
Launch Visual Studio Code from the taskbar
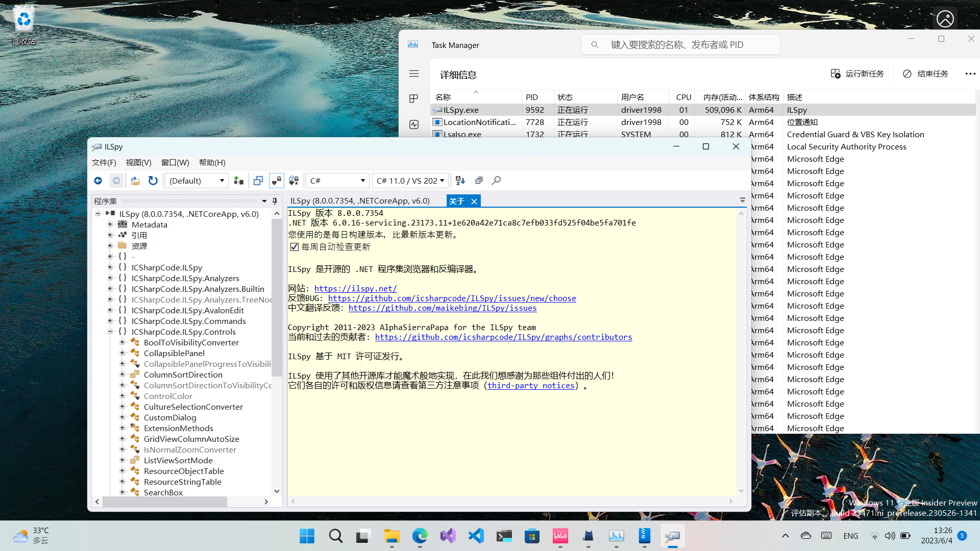pyautogui.click(x=476, y=536)
